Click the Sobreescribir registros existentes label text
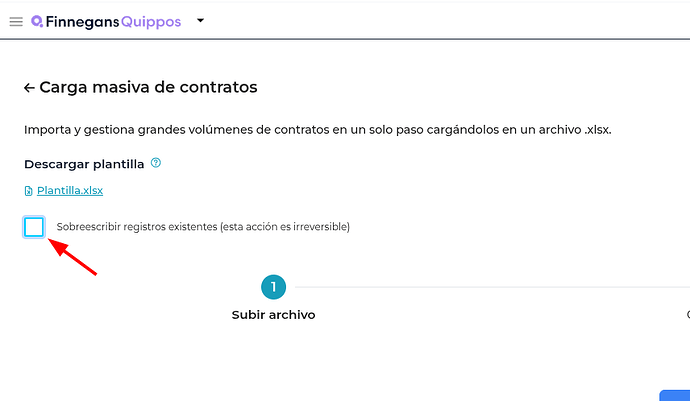 (203, 227)
